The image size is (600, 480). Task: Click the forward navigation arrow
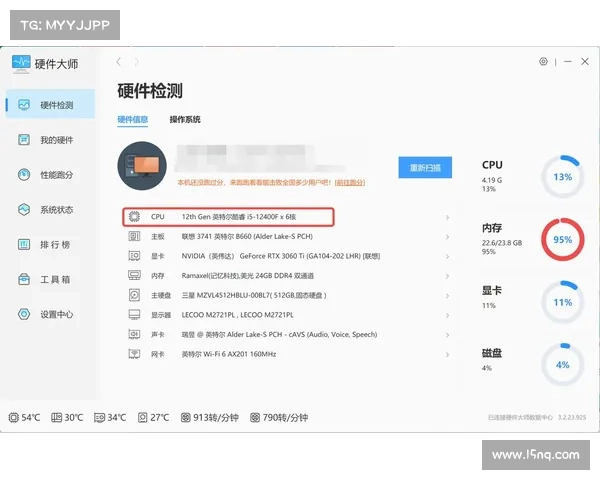[137, 62]
